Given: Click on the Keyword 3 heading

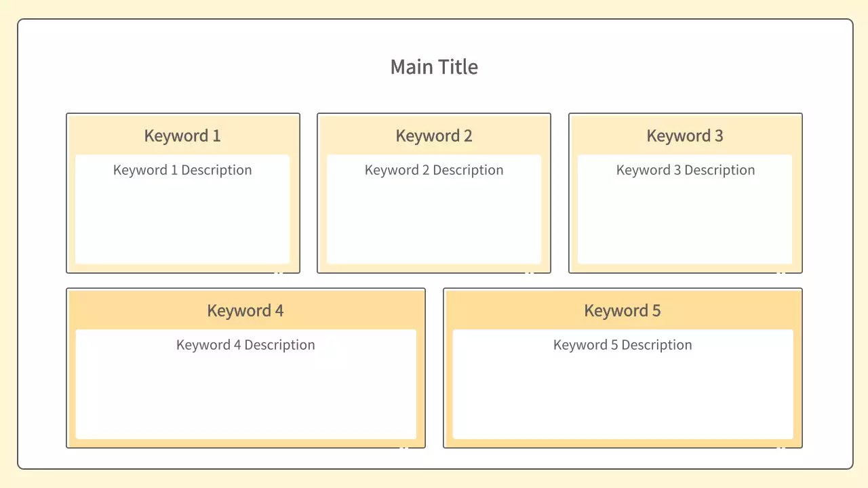Looking at the screenshot, I should tap(685, 136).
